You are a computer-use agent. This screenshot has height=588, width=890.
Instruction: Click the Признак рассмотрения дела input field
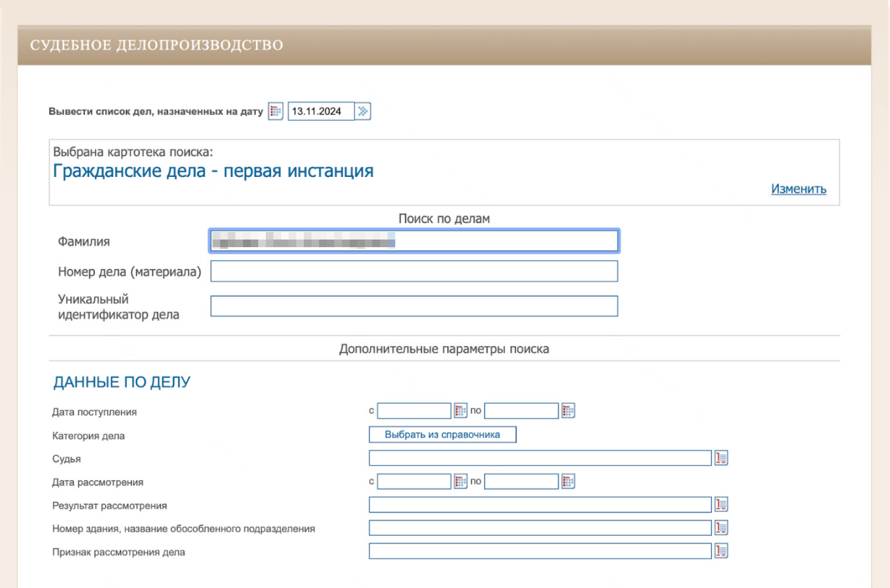tap(540, 551)
